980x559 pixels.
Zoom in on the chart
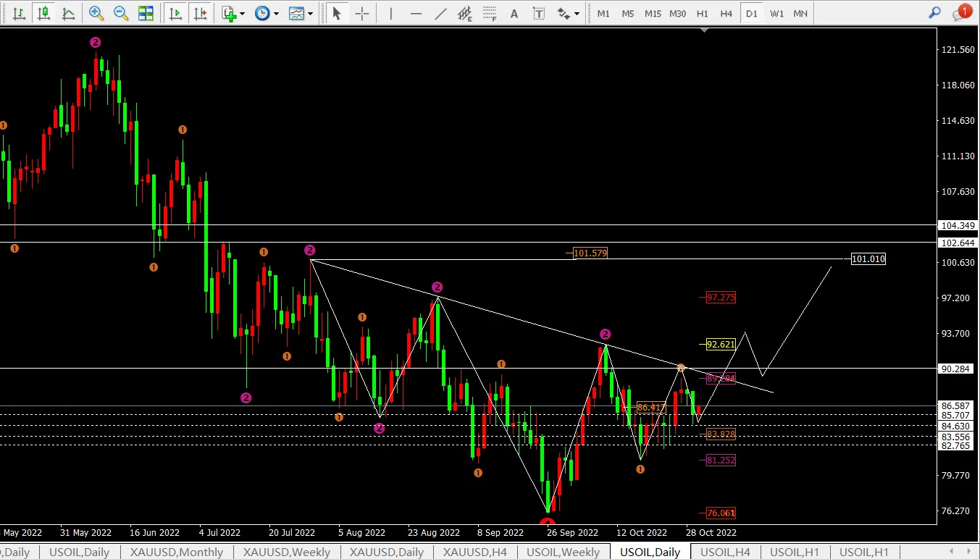[x=96, y=13]
